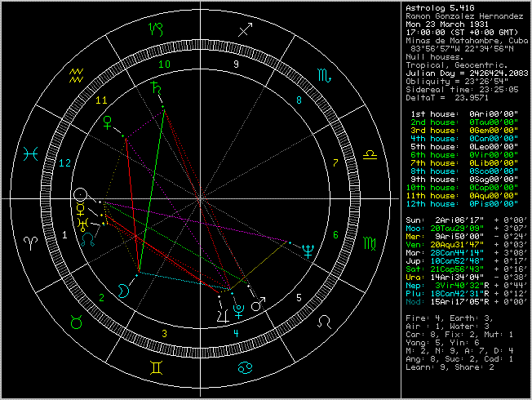Viewport: 532px width, 400px height.
Task: Click the Aquarius wave glyph
Action: pos(77,75)
